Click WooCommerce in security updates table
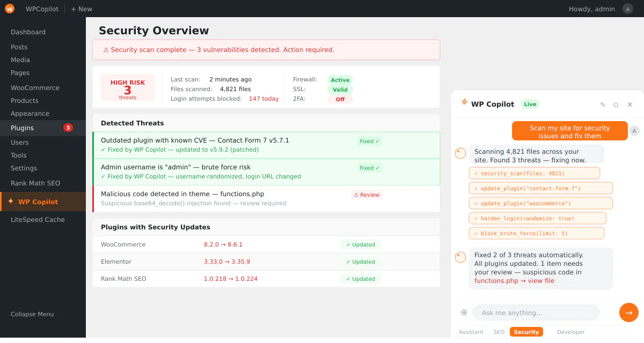 [123, 244]
